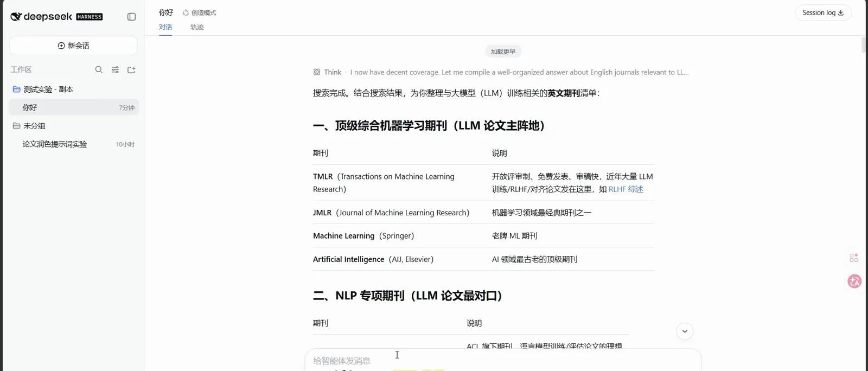Load earlier messages with 加载更早
Screen dimensions: 868x371
point(503,52)
